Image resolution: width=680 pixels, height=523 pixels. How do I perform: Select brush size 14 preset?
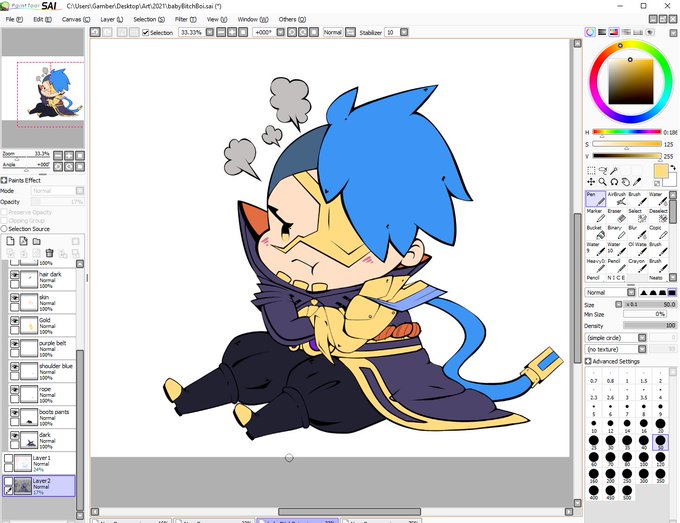627,425
